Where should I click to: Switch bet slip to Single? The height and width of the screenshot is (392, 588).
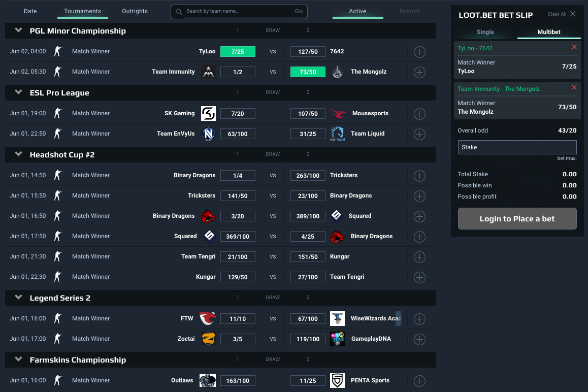[485, 32]
